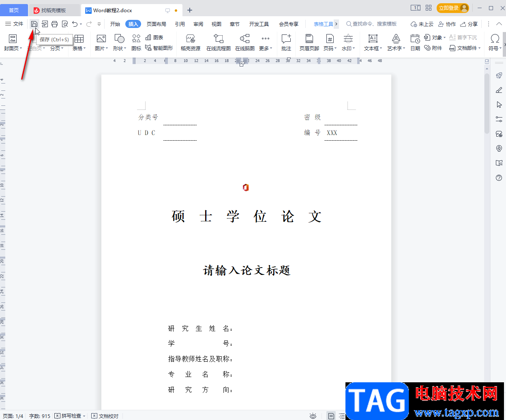Screen dimensions: 506x420
Task: Collapse the ribbon with the up chevron
Action: (499, 24)
